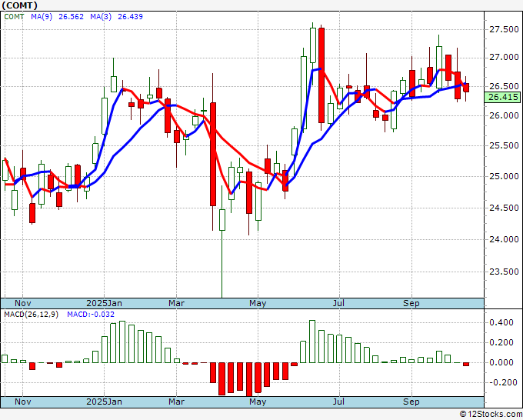Click the 27.500 price axis label
This screenshot has height=420, width=523.
tap(504, 30)
